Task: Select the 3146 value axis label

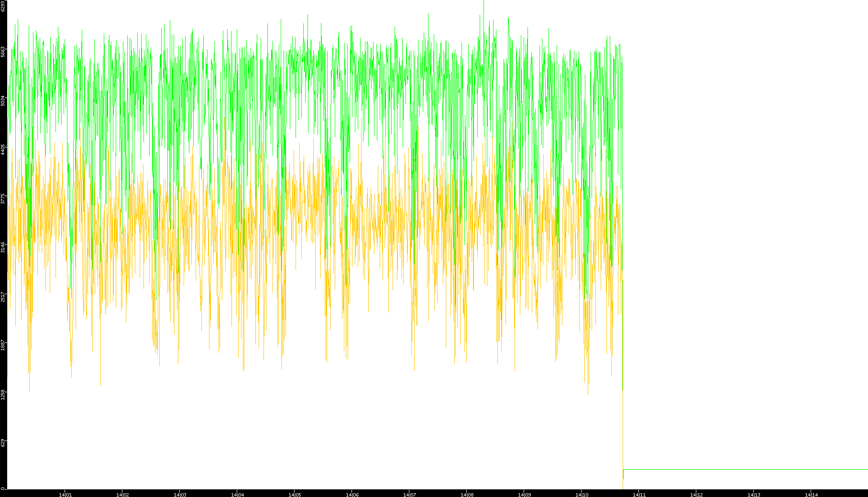Action: tap(3, 247)
